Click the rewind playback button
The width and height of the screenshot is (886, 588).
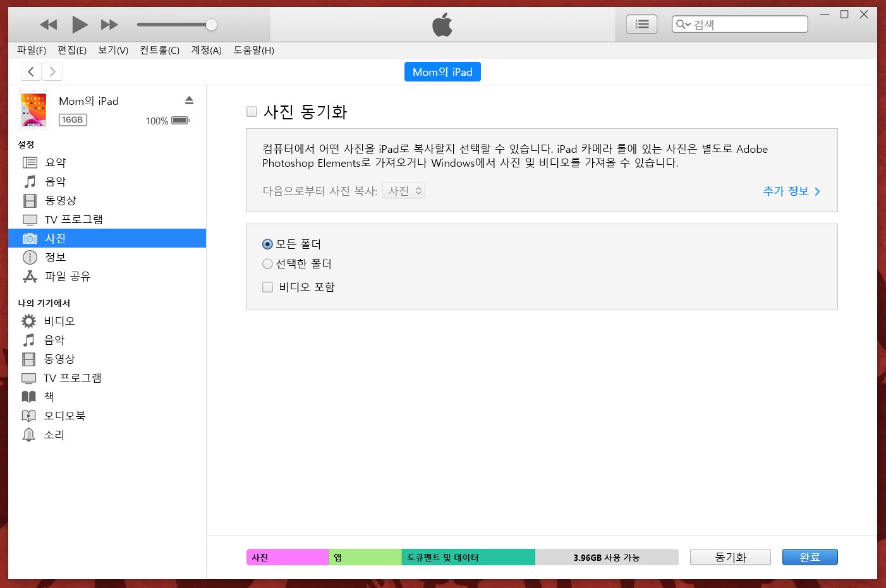[49, 25]
